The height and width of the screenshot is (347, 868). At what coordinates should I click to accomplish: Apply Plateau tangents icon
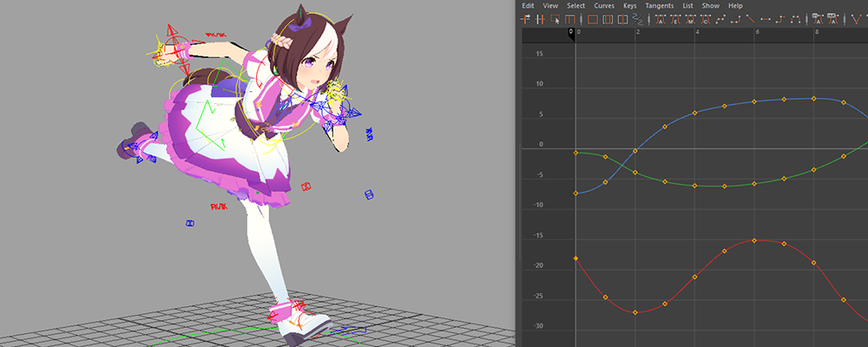pyautogui.click(x=796, y=19)
